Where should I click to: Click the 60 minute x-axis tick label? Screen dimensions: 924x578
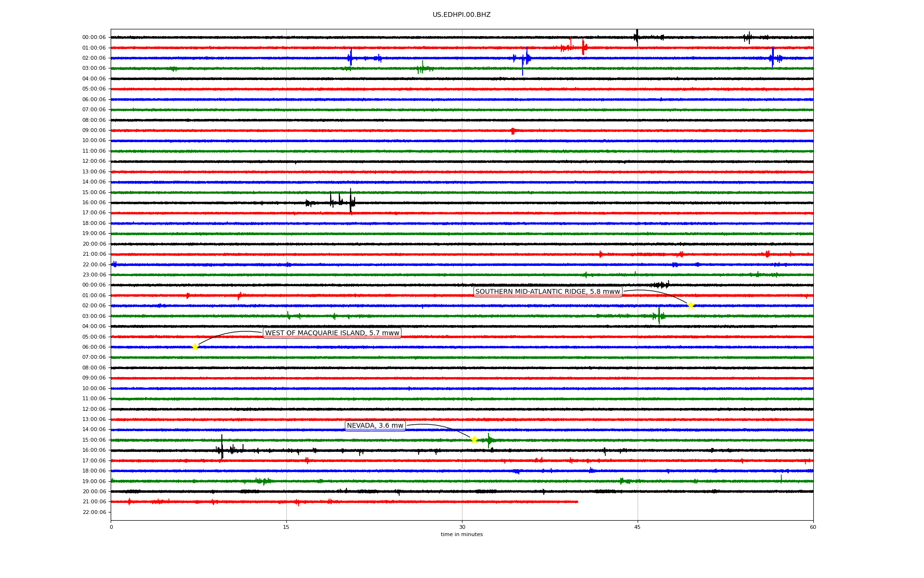pos(813,527)
